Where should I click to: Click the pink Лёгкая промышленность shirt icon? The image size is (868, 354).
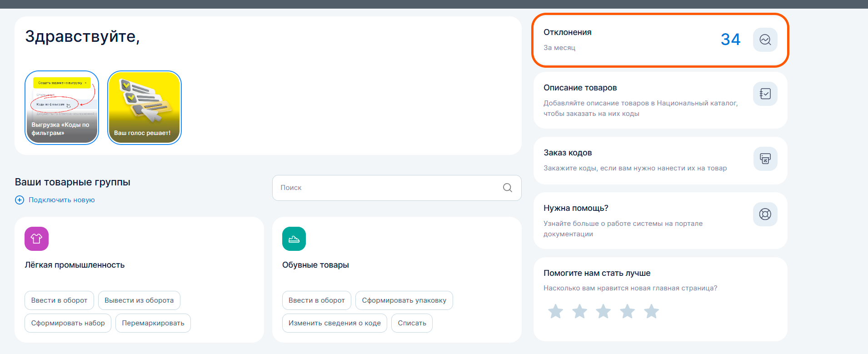(x=36, y=239)
